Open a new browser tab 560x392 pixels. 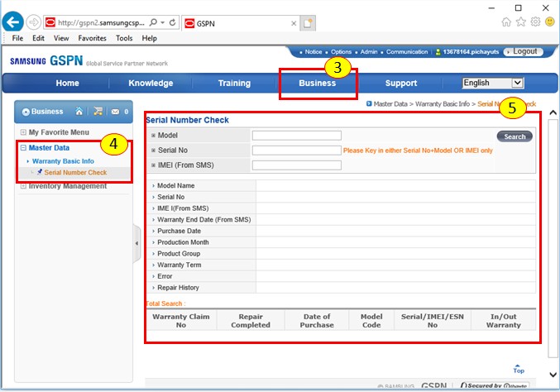[x=308, y=23]
